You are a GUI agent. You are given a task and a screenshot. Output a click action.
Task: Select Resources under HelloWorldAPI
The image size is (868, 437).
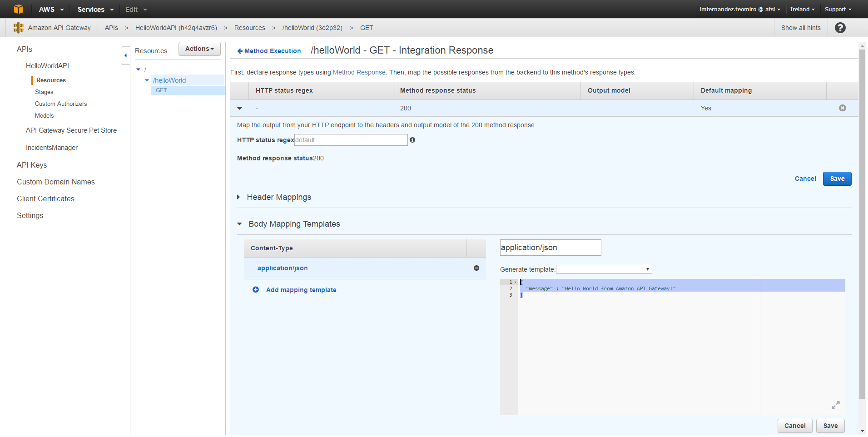51,80
